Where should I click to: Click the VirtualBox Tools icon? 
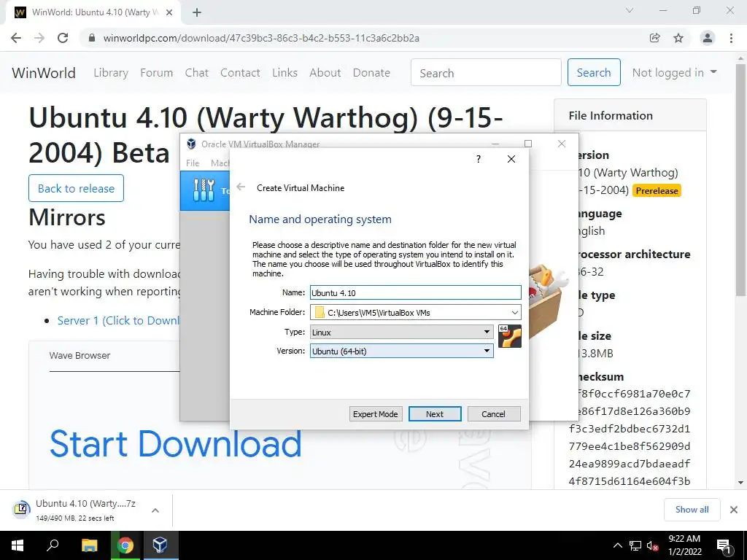tap(204, 190)
